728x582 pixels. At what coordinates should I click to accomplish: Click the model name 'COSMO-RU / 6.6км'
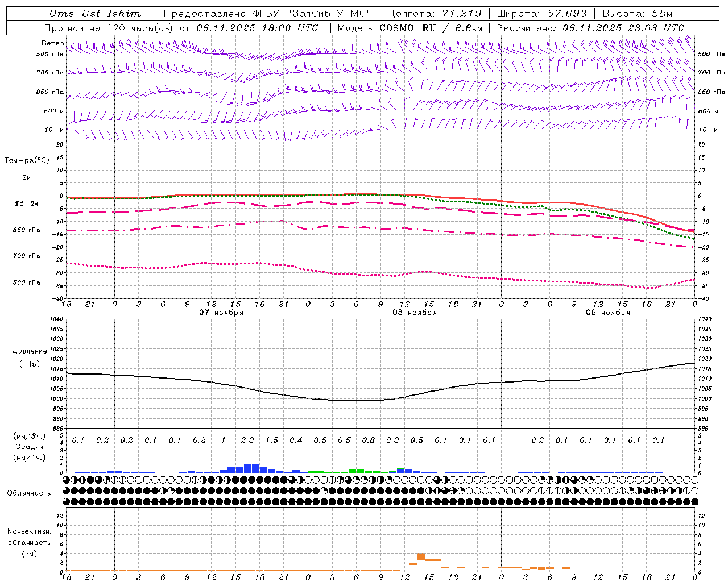pyautogui.click(x=431, y=28)
